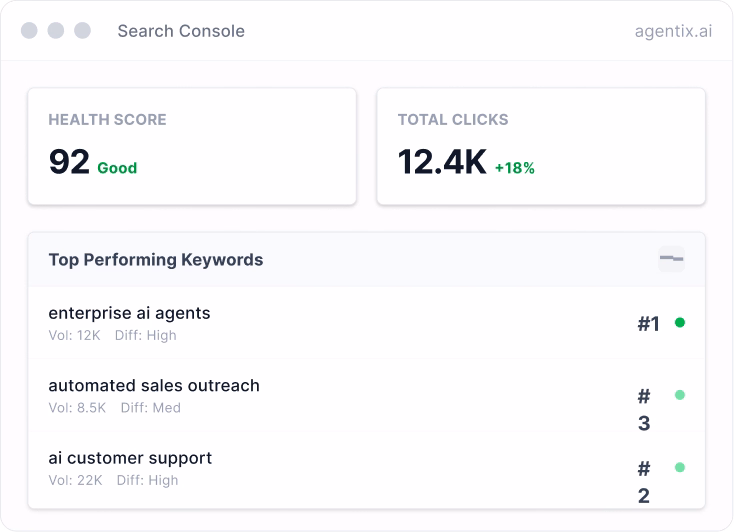Click the Search Console title
The height and width of the screenshot is (532, 734).
pyautogui.click(x=181, y=31)
